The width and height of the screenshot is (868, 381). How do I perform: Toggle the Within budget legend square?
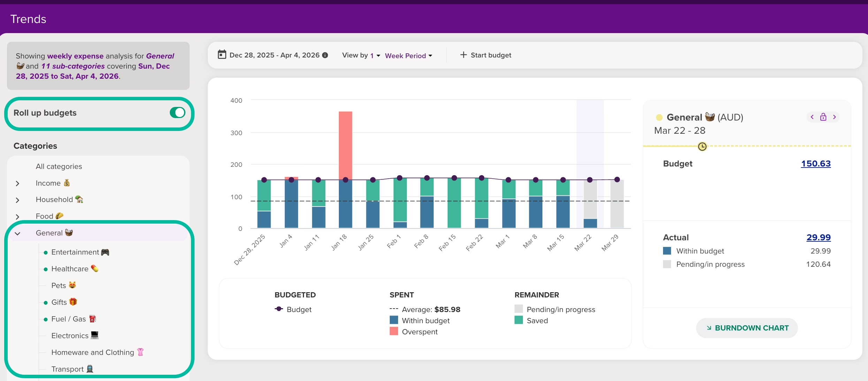click(x=394, y=320)
